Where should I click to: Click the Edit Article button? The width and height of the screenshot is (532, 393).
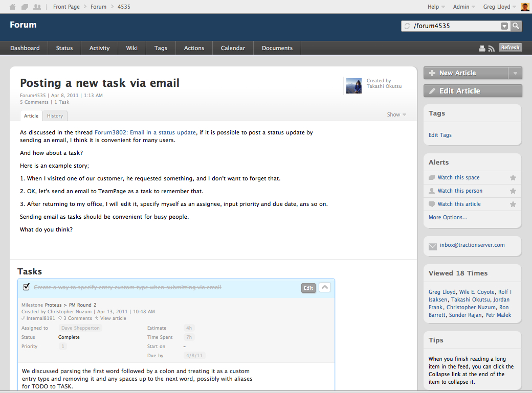coord(473,91)
